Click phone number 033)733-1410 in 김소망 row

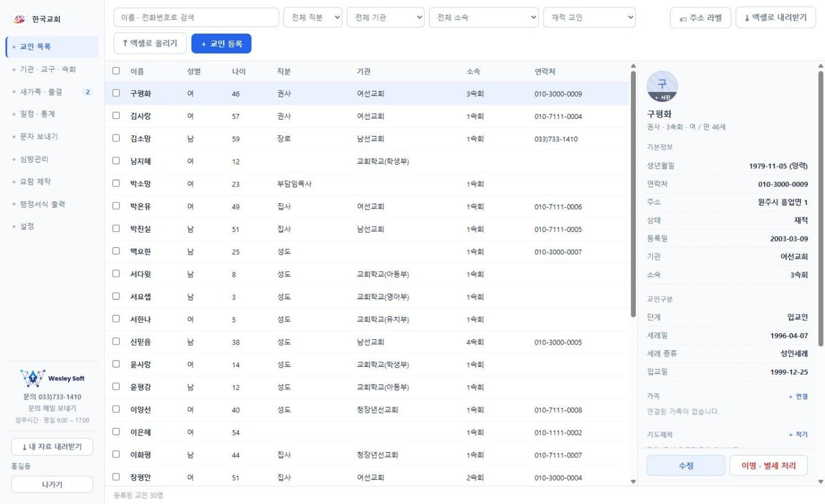point(556,139)
